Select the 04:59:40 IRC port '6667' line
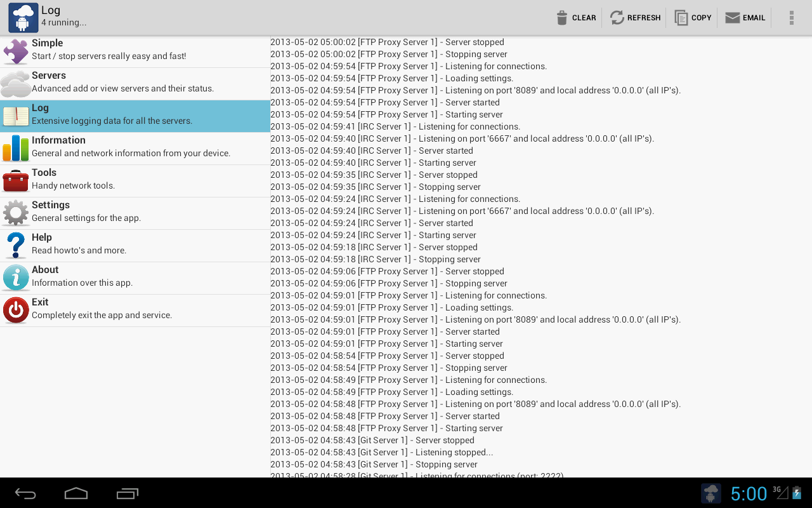 [x=462, y=138]
